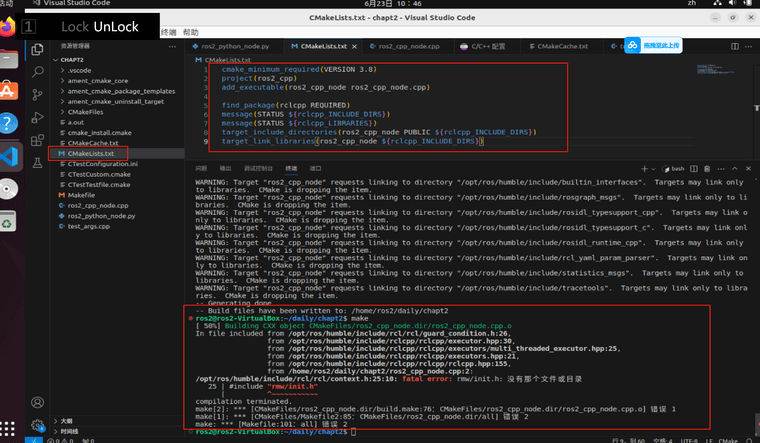
Task: Open Help from the Ubuntu dock
Action: [x=8, y=124]
